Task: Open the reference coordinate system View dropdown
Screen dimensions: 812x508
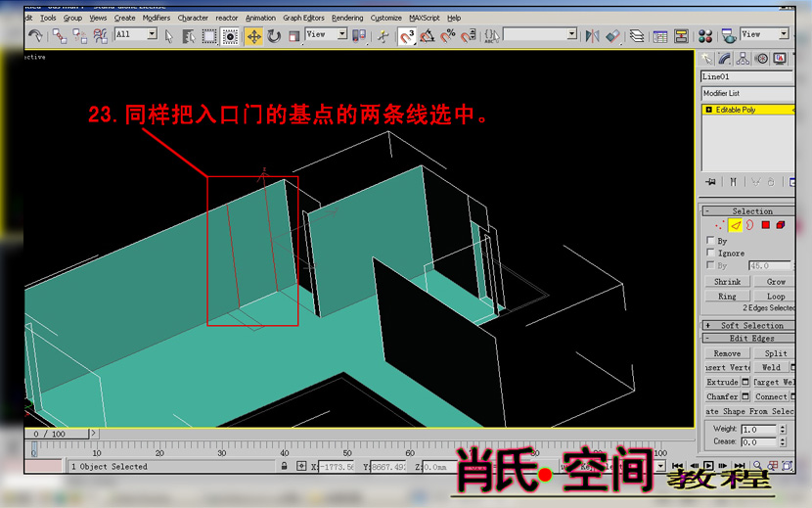Action: point(326,34)
